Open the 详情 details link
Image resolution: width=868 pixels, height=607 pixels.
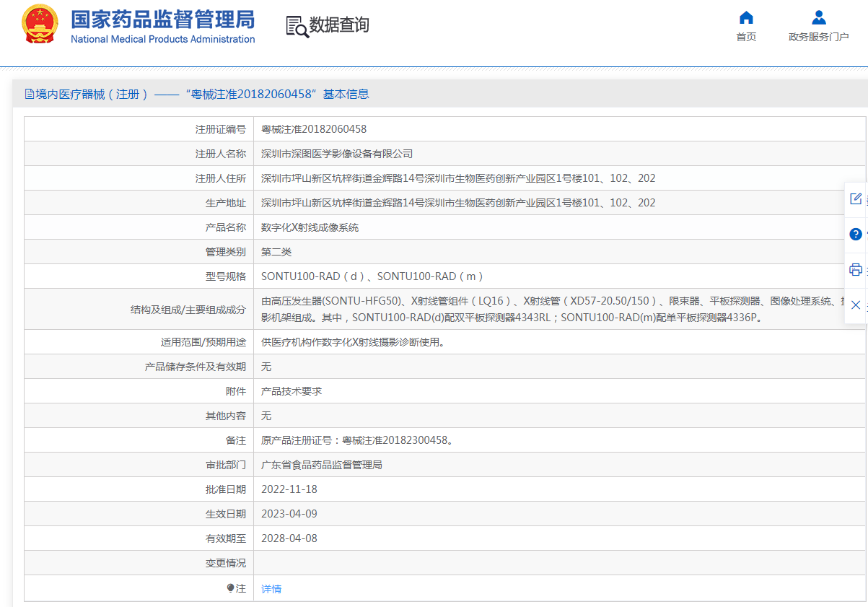(x=271, y=589)
